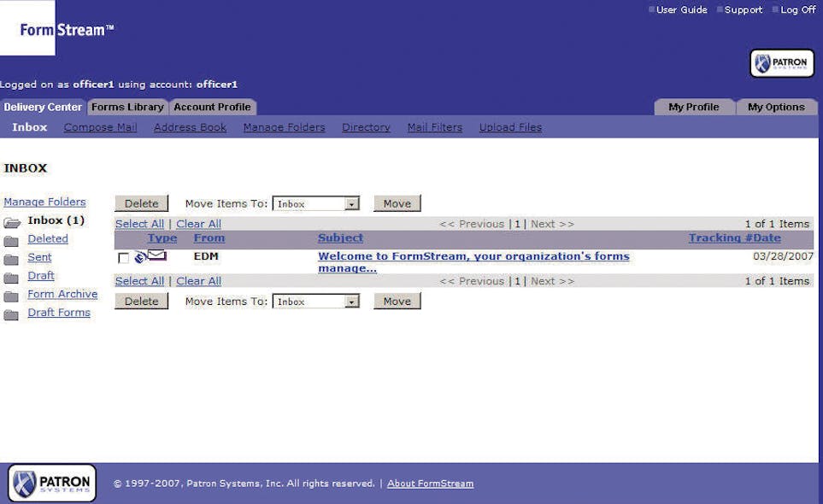Click upper << Previous pagination
Viewport: 823px width, 504px height.
tap(472, 224)
